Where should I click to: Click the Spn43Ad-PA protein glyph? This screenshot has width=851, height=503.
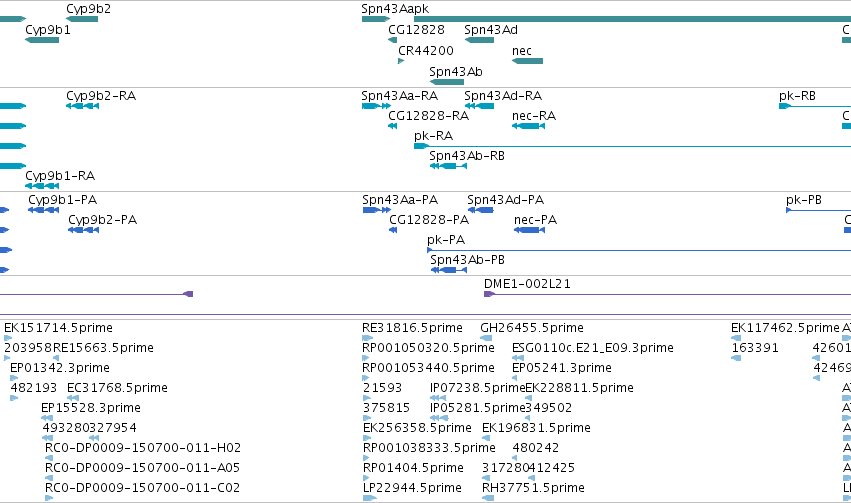(480, 210)
